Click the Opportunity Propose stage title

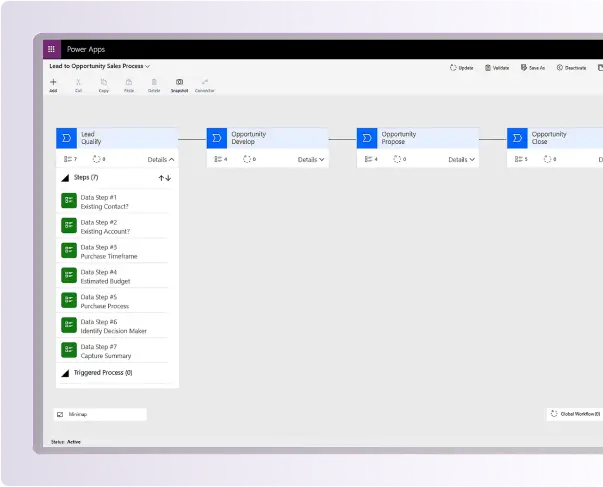399,138
